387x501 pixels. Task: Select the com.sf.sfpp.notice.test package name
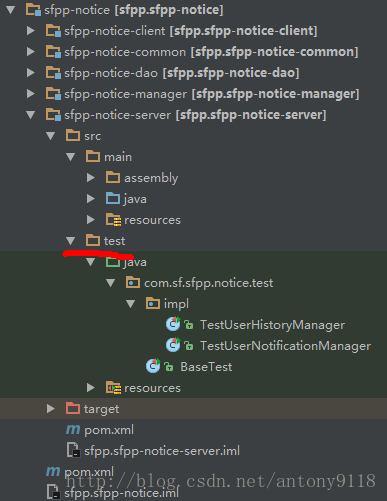pos(208,283)
